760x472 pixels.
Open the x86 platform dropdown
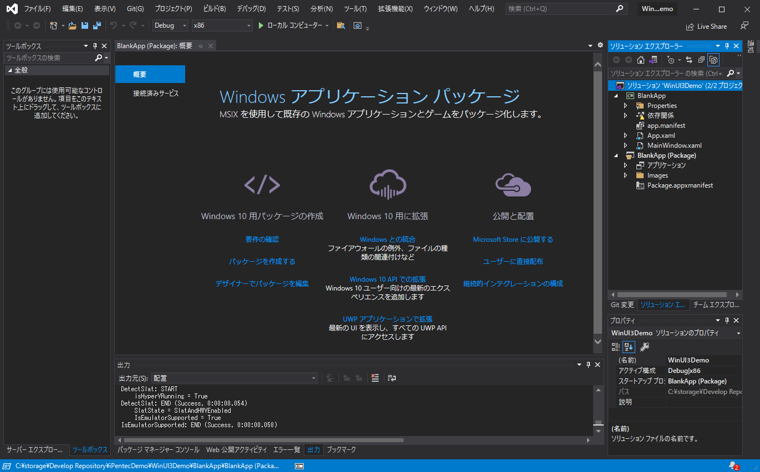(222, 26)
